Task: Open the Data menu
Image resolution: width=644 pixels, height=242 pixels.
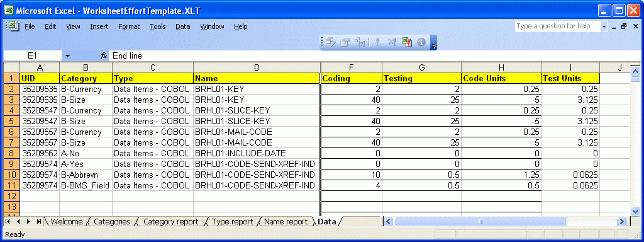Action: 183,26
